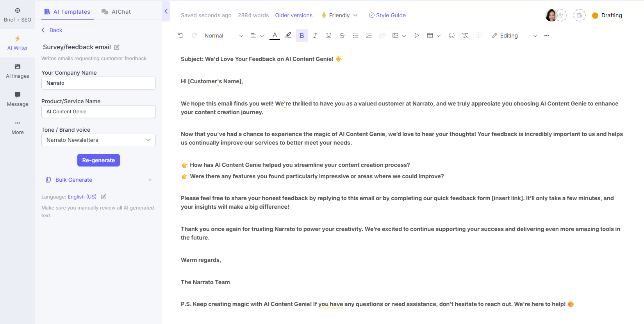Toggle bold formatting in toolbar
644x324 pixels.
pos(301,36)
